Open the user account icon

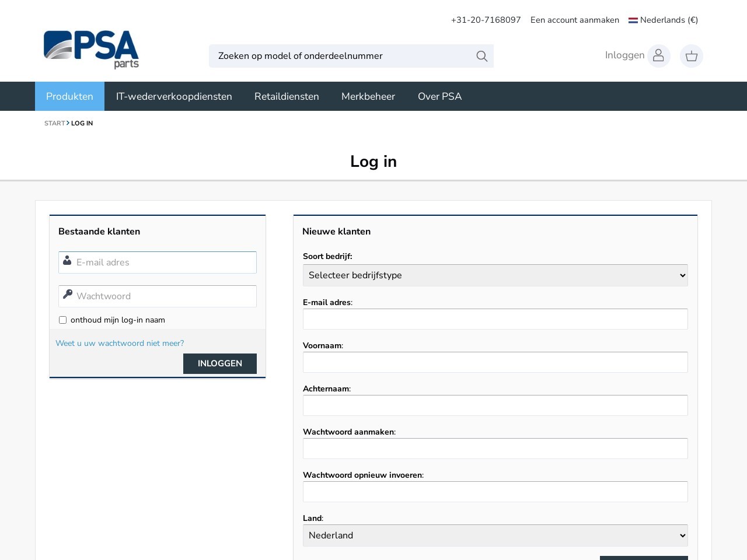pos(658,56)
